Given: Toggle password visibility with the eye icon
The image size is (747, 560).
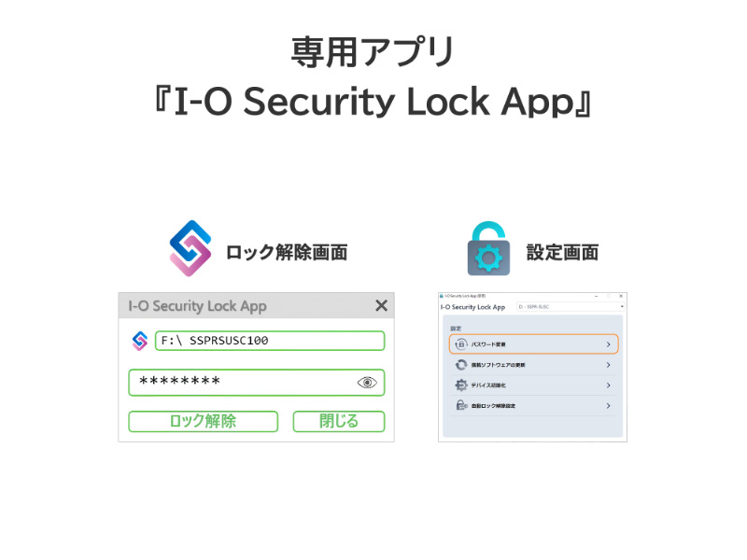Looking at the screenshot, I should tap(367, 383).
